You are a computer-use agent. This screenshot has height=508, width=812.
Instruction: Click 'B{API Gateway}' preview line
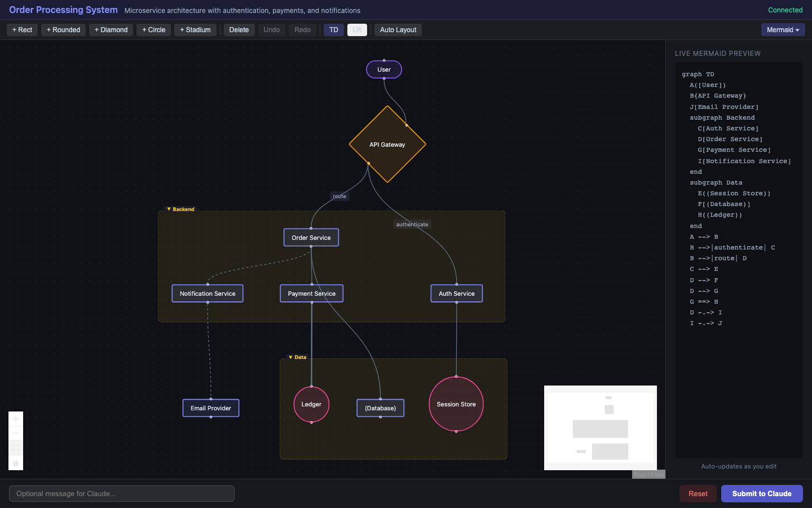[718, 96]
